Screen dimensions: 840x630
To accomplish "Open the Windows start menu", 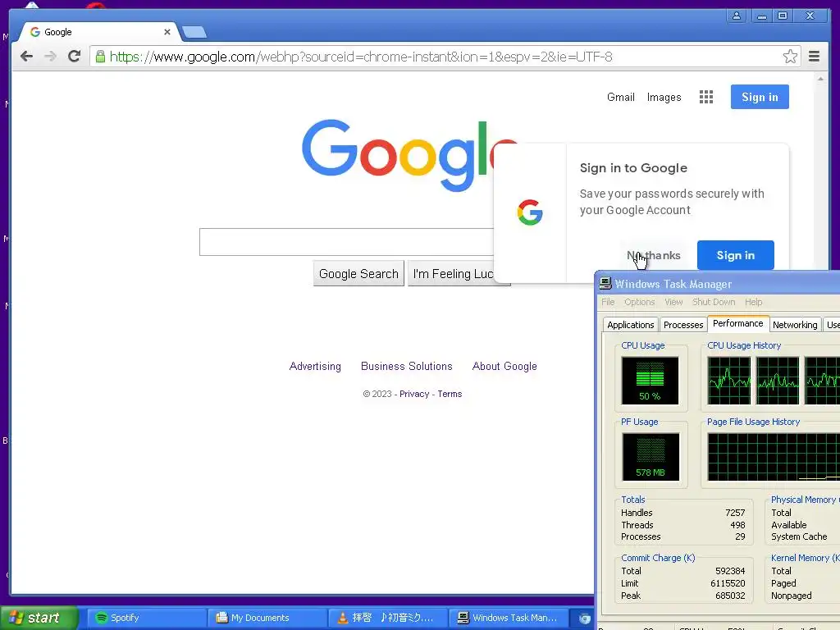I will [39, 618].
